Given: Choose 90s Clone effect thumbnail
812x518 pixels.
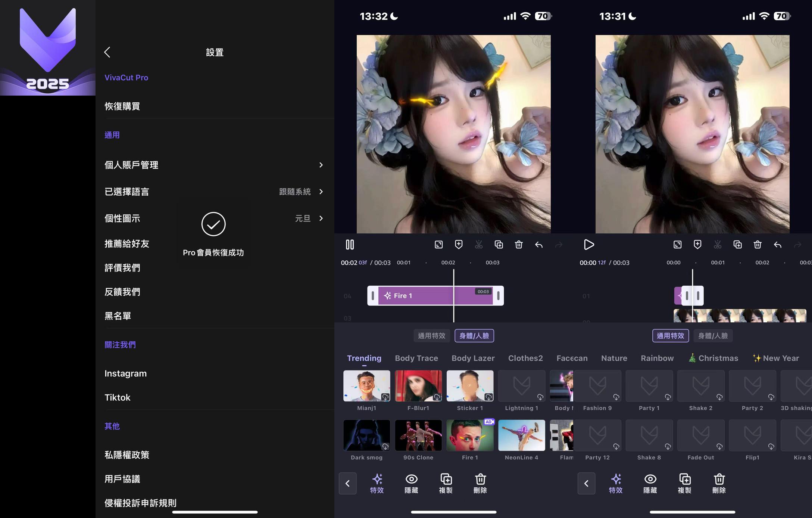Looking at the screenshot, I should pos(418,435).
